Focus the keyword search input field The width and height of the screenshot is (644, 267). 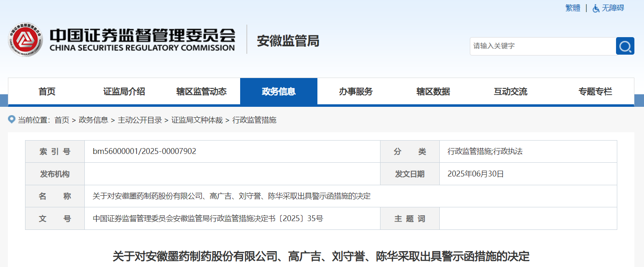pyautogui.click(x=543, y=46)
